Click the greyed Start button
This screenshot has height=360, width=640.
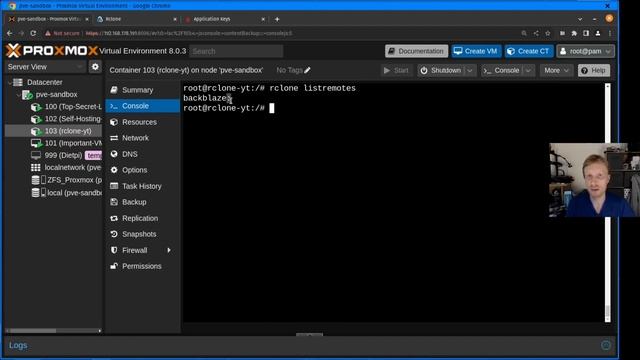pyautogui.click(x=396, y=70)
